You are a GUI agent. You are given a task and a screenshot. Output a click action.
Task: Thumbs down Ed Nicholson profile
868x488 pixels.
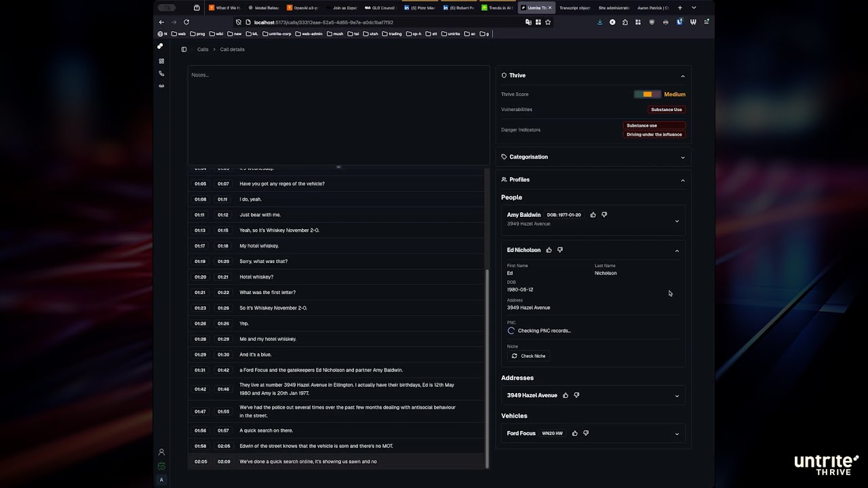pyautogui.click(x=560, y=250)
